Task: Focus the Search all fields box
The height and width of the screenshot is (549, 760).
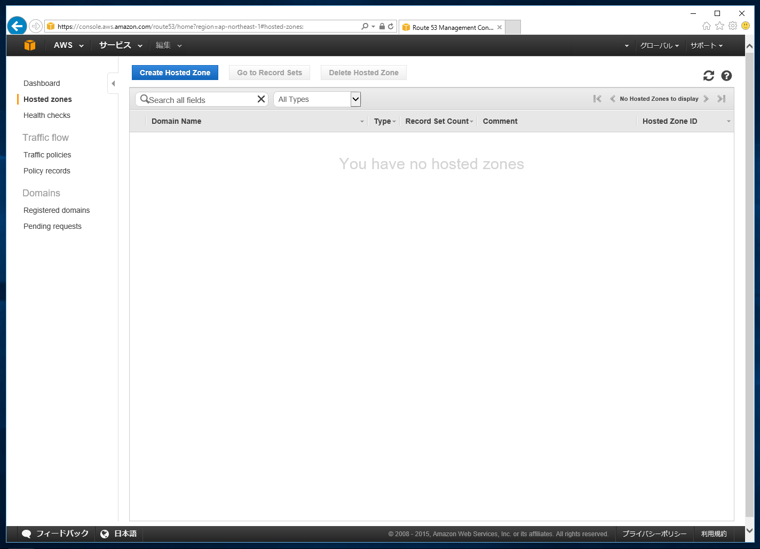Action: tap(201, 99)
